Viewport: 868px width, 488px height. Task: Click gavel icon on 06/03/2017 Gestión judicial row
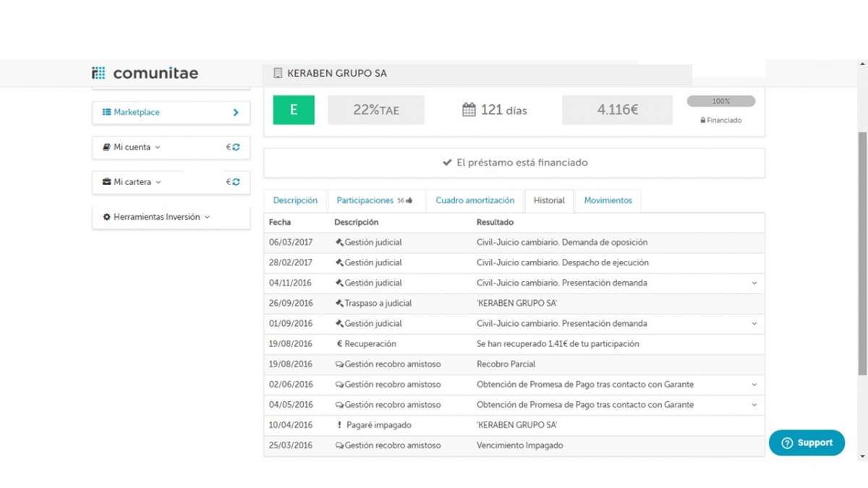[339, 243]
